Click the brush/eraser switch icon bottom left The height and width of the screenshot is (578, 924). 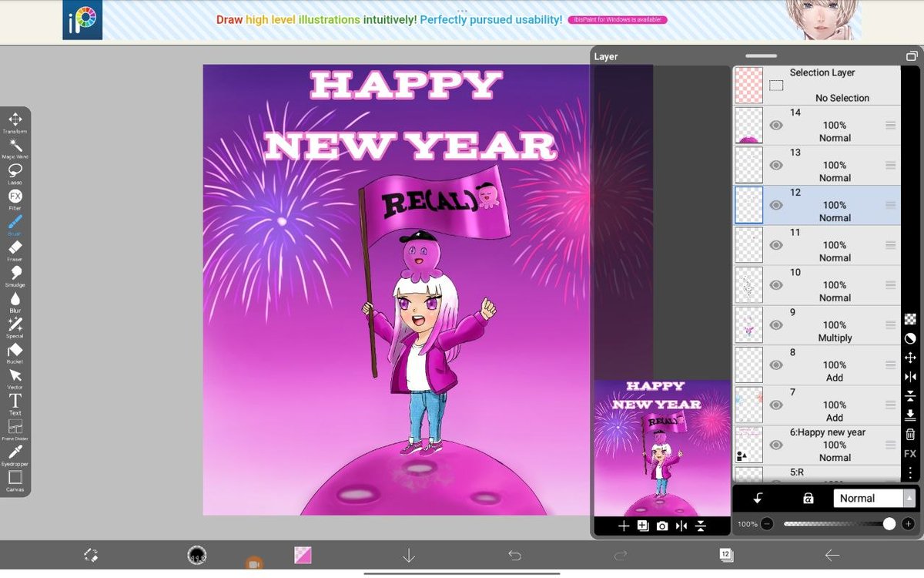click(91, 555)
